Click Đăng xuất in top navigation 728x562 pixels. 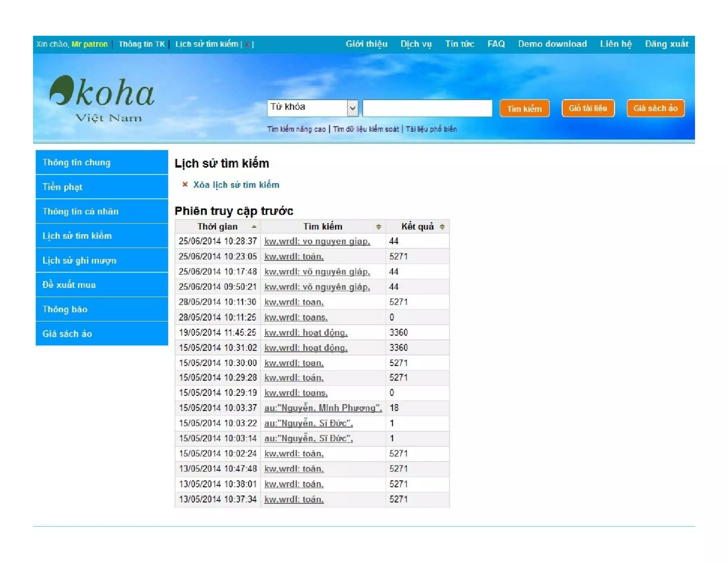coord(667,44)
